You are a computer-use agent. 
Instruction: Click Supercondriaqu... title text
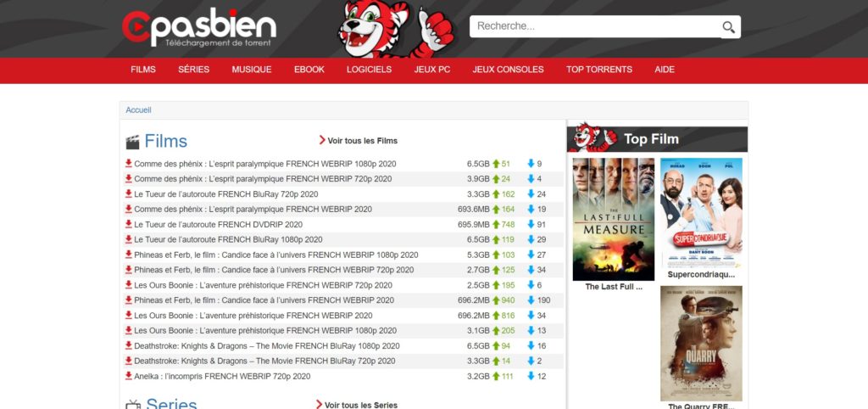pyautogui.click(x=701, y=274)
